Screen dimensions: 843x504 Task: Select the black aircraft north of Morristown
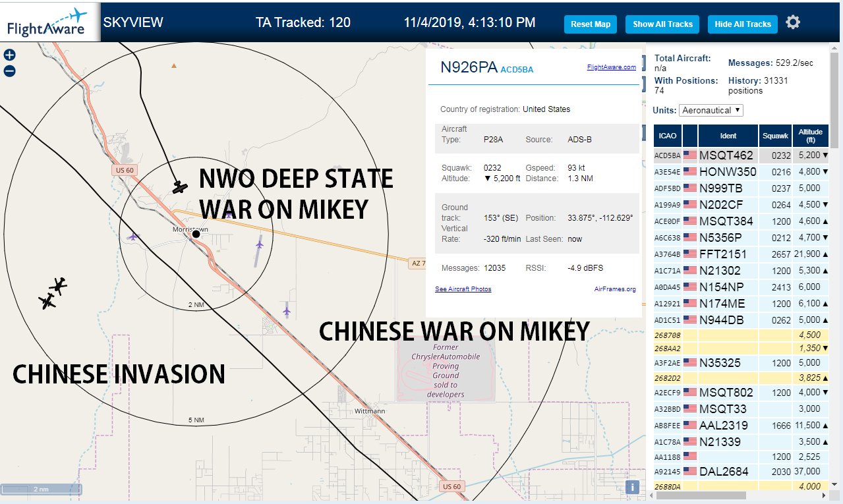[179, 187]
